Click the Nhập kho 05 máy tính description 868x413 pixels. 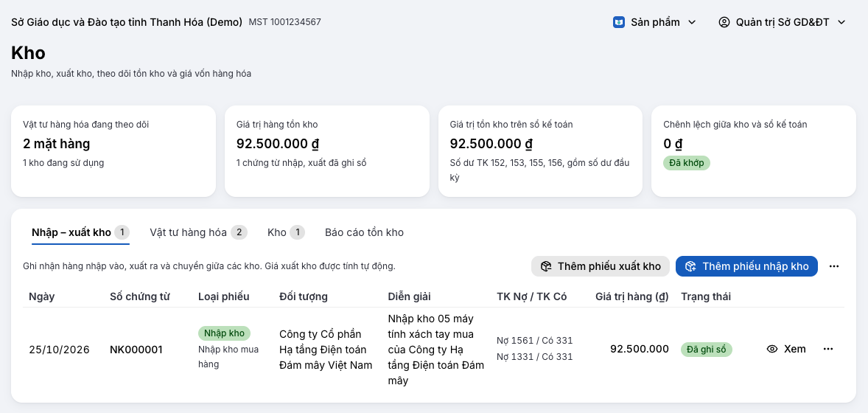coord(436,350)
